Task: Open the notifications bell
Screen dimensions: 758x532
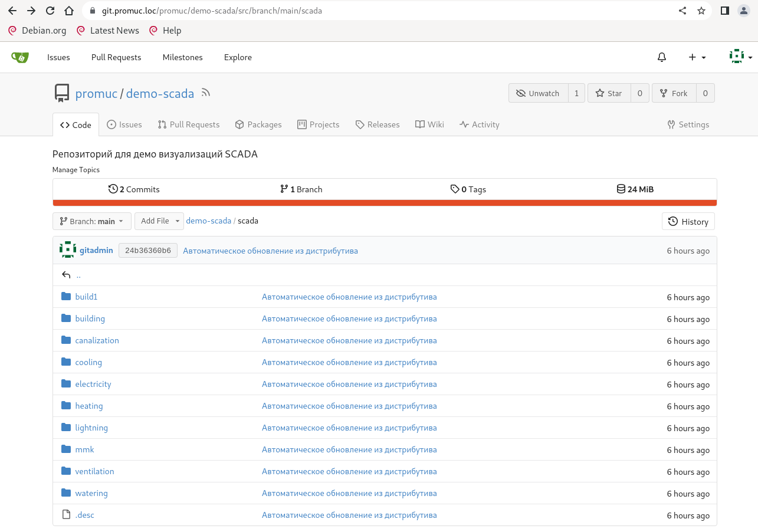Action: [x=662, y=57]
